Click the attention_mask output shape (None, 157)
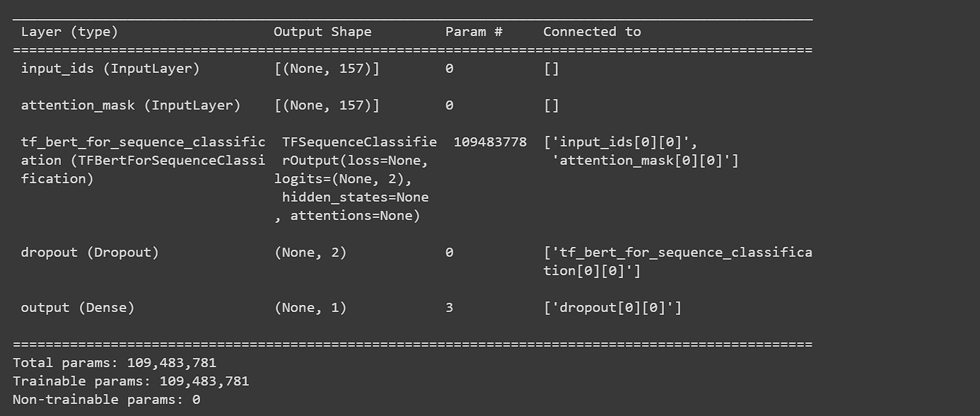 coord(327,105)
